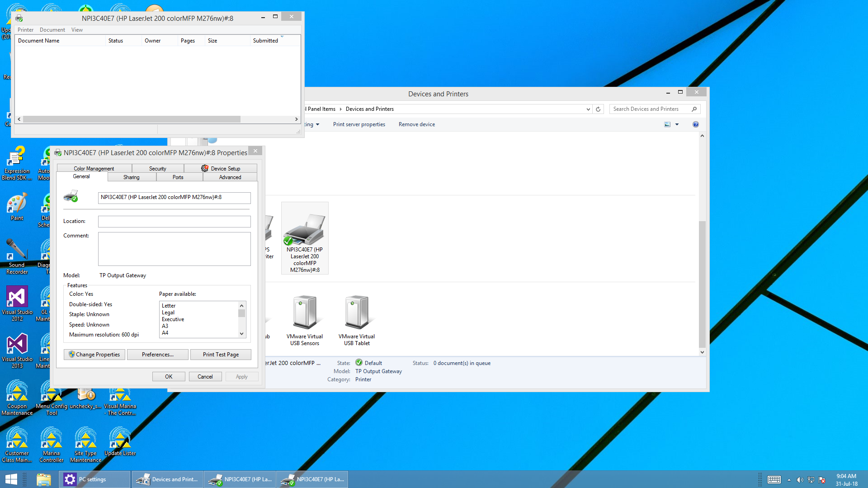Click the Windows Start button
This screenshot has height=488, width=868.
(11, 479)
